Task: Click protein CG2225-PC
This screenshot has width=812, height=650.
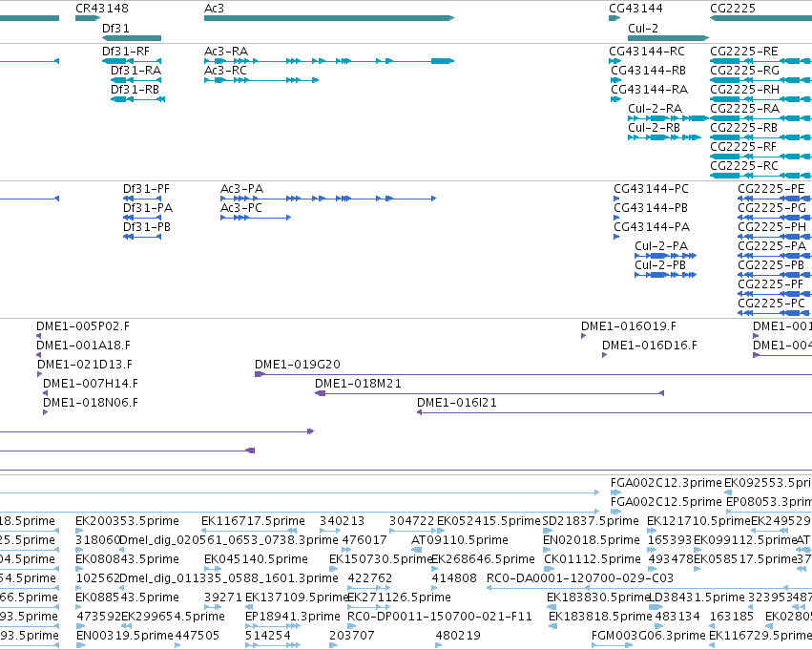Action: pyautogui.click(x=772, y=304)
